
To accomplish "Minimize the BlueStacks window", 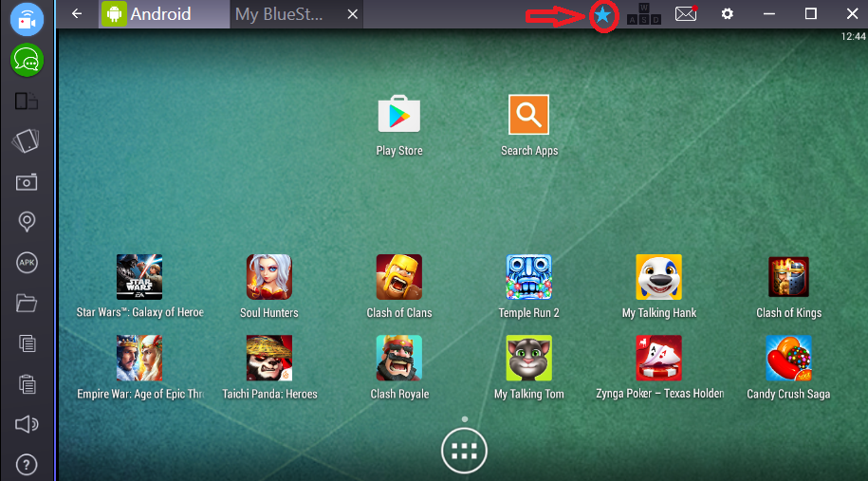I will [x=769, y=14].
